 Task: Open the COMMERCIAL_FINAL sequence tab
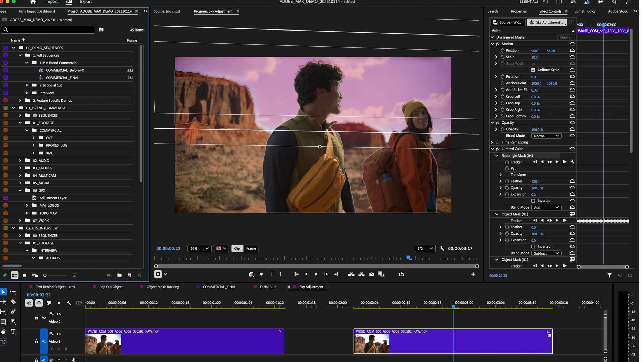pos(219,287)
